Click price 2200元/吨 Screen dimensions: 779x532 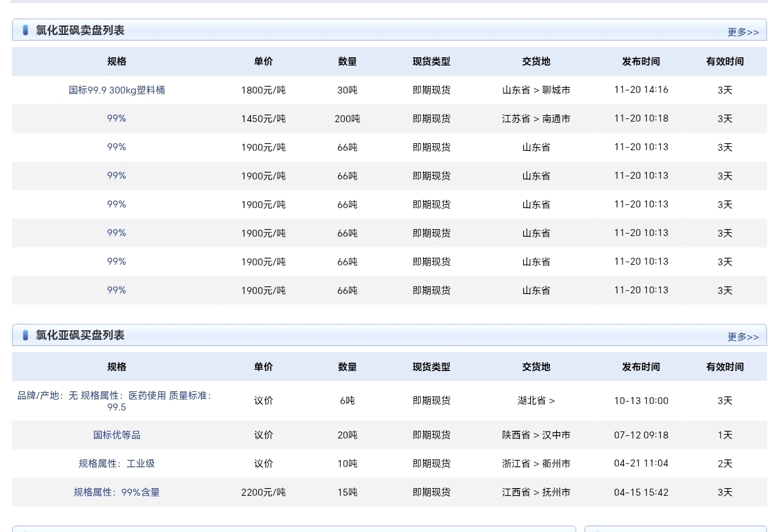pos(263,492)
